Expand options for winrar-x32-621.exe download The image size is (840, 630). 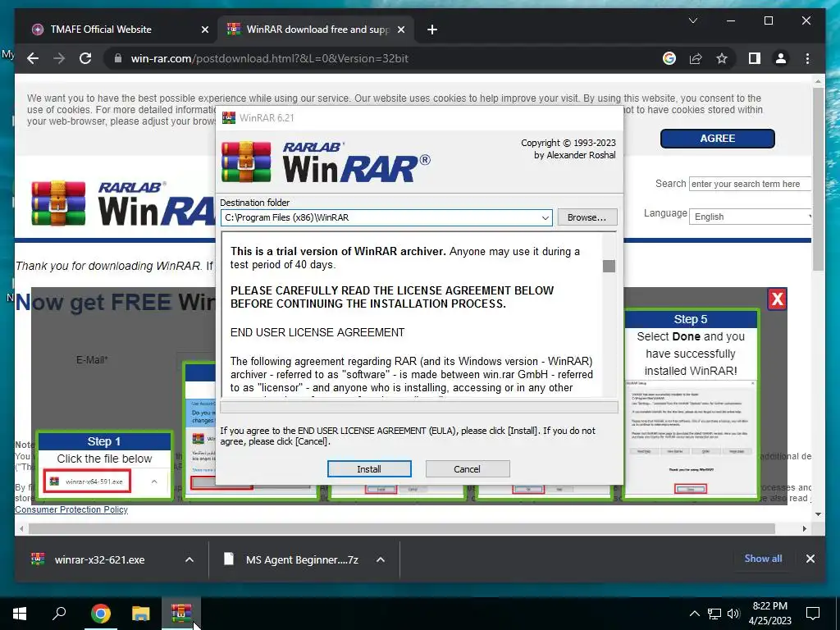pyautogui.click(x=189, y=559)
